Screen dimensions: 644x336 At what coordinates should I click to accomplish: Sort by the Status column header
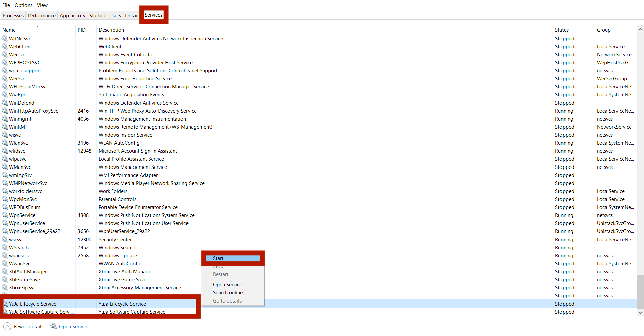574,30
